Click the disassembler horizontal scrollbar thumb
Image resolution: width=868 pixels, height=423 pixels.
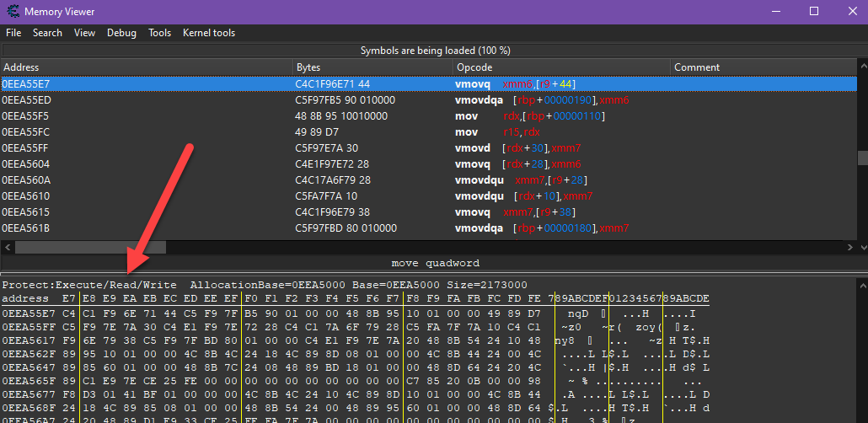coord(90,247)
